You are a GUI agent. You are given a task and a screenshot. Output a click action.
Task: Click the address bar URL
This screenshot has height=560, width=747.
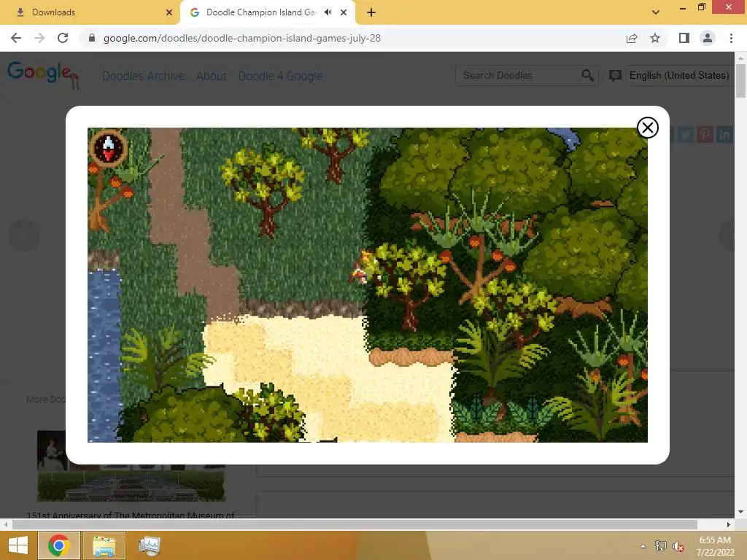[242, 38]
